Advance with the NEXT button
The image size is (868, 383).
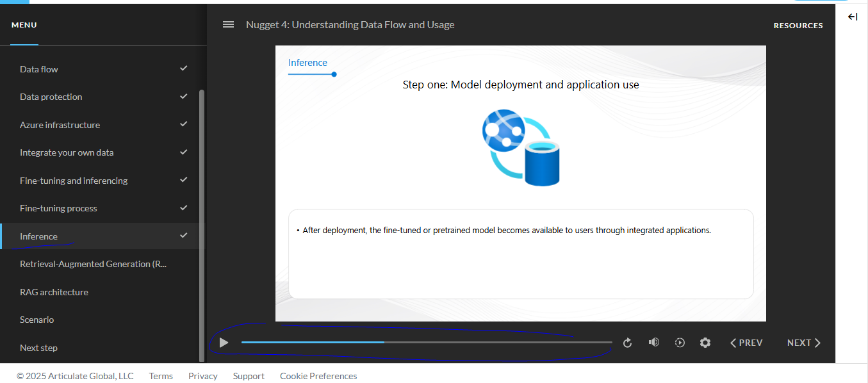(804, 343)
